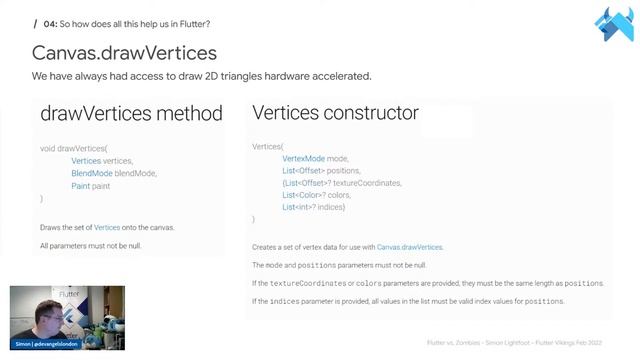Open the Paint type link
This screenshot has width=640, height=360.
[x=80, y=186]
